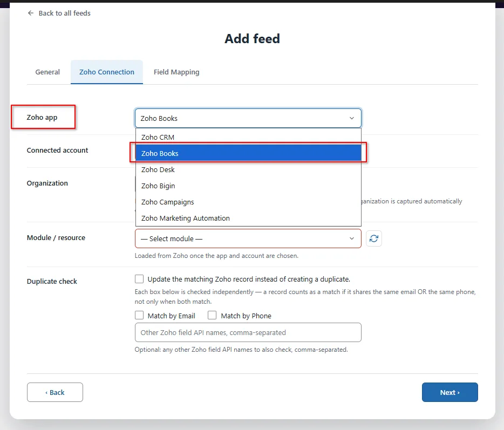Select the Zoho Connection tab
The image size is (504, 430).
pos(107,72)
